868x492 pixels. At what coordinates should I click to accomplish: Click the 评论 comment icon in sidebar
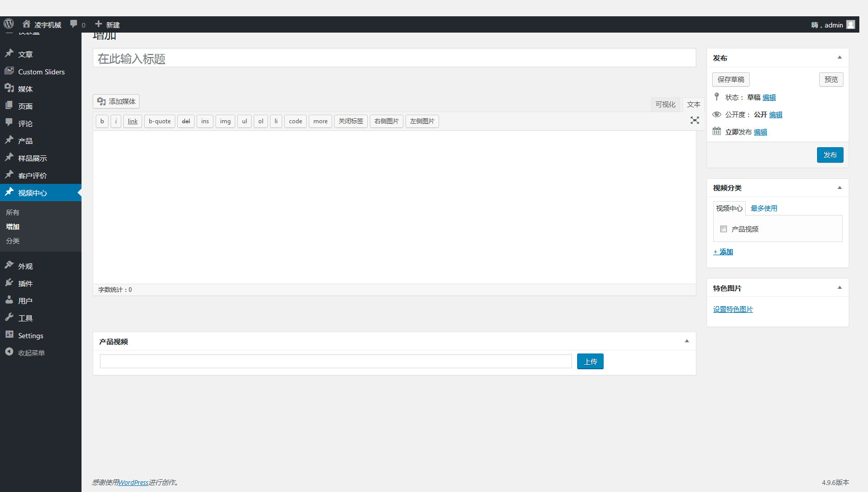(x=9, y=123)
